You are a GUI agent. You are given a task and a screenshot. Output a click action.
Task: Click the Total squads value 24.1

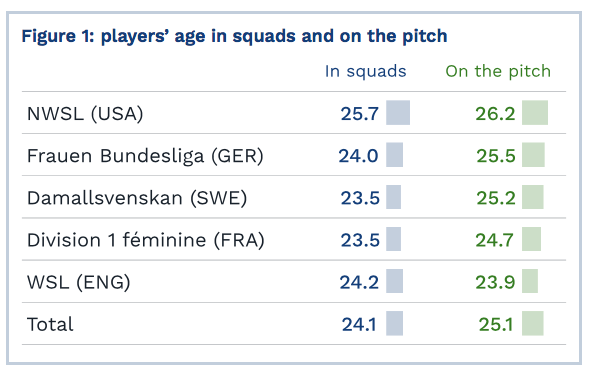tap(359, 325)
